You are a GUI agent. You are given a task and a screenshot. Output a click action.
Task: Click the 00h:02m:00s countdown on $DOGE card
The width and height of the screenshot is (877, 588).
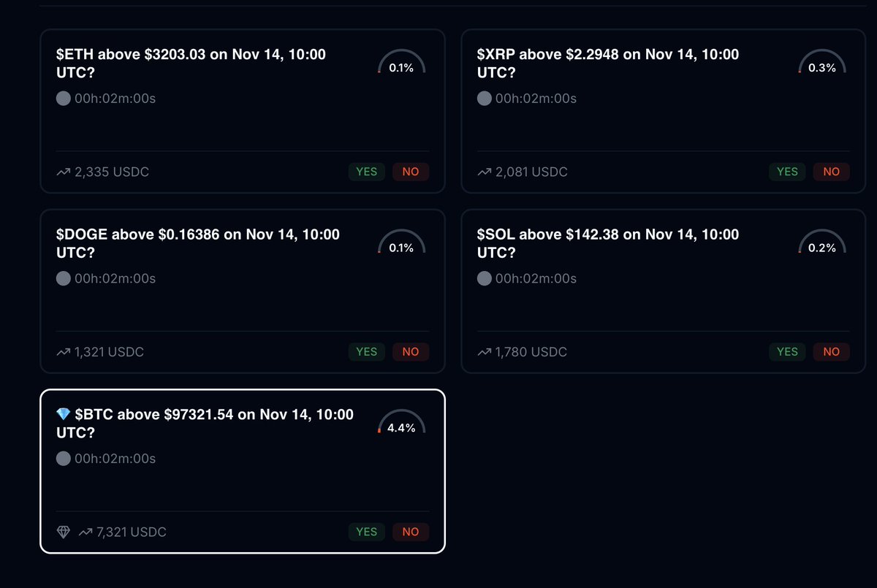[x=115, y=278]
